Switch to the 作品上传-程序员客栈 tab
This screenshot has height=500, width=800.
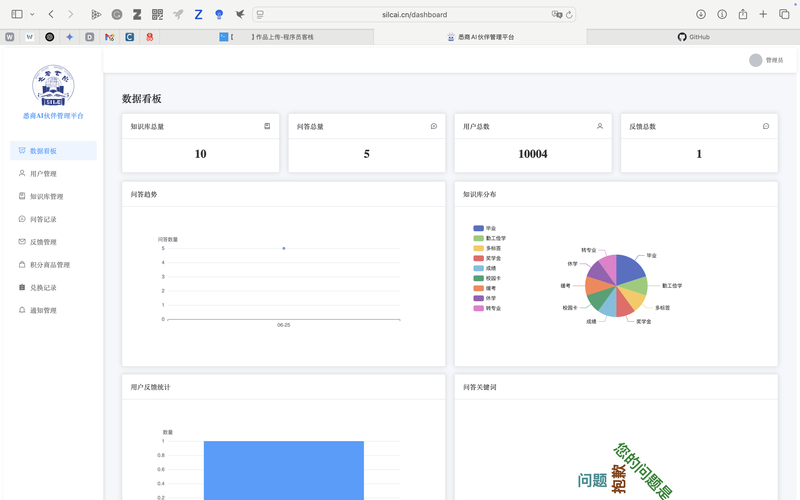(266, 37)
